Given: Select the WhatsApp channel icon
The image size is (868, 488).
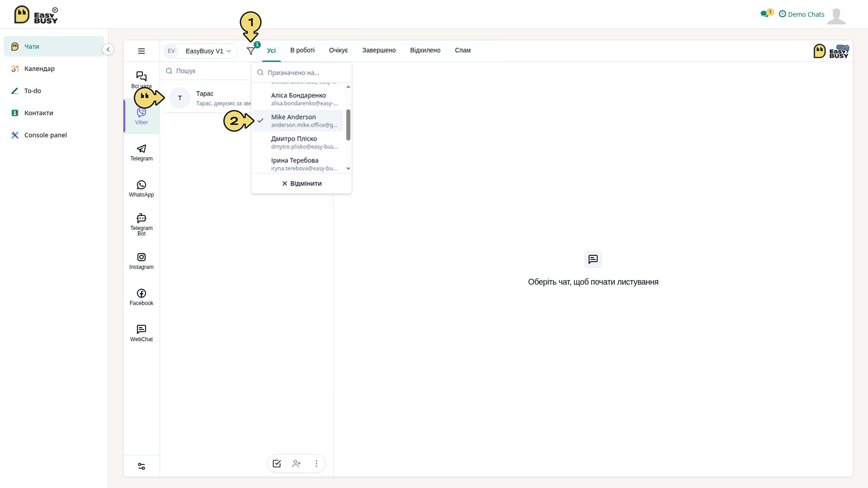Looking at the screenshot, I should pos(142,188).
